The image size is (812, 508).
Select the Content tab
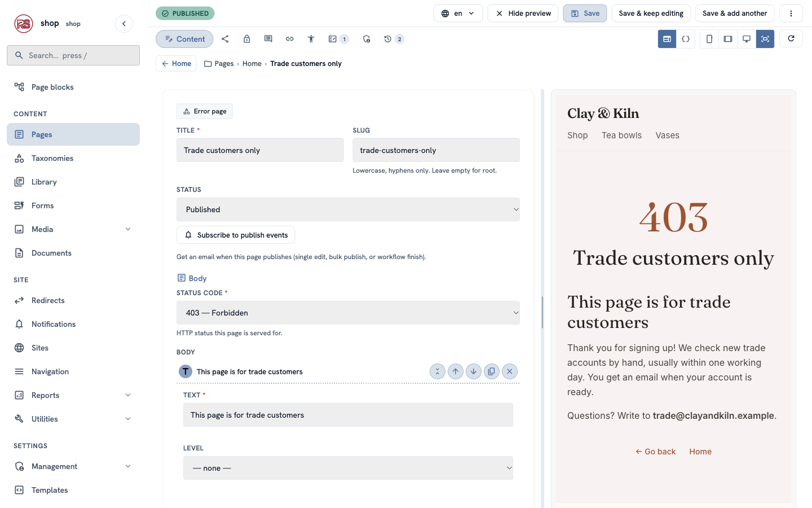coord(184,39)
